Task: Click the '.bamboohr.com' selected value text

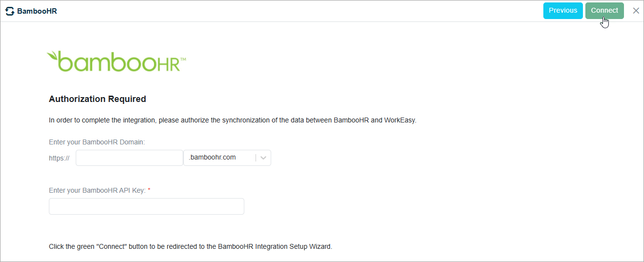Action: pyautogui.click(x=212, y=157)
